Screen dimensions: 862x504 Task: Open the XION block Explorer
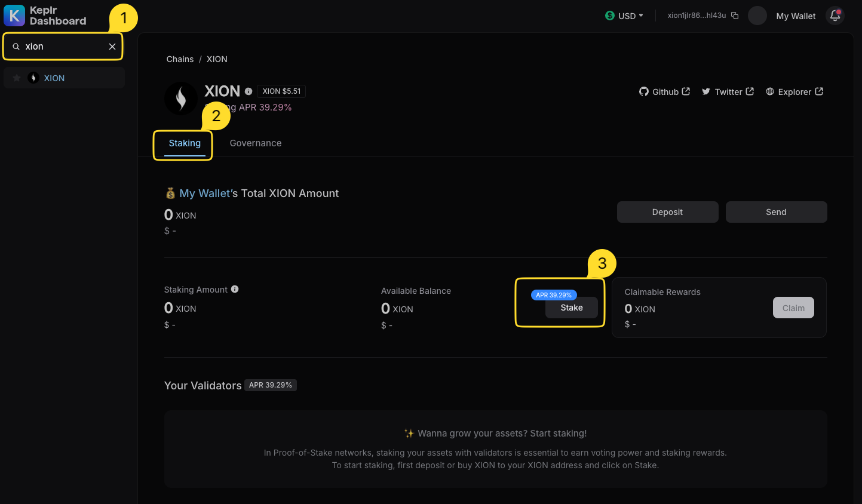tap(794, 91)
